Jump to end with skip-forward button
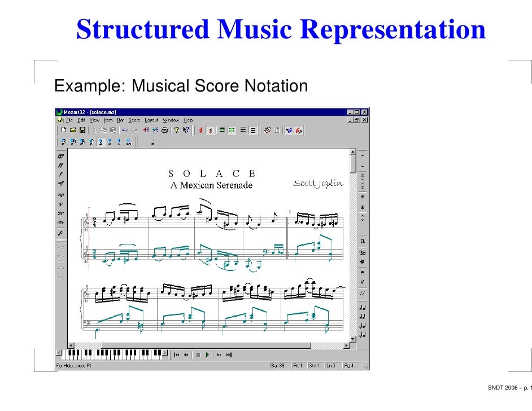 [x=229, y=355]
